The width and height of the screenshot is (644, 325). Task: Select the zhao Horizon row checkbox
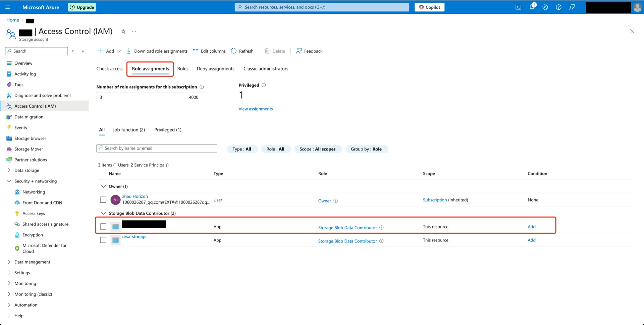[103, 200]
